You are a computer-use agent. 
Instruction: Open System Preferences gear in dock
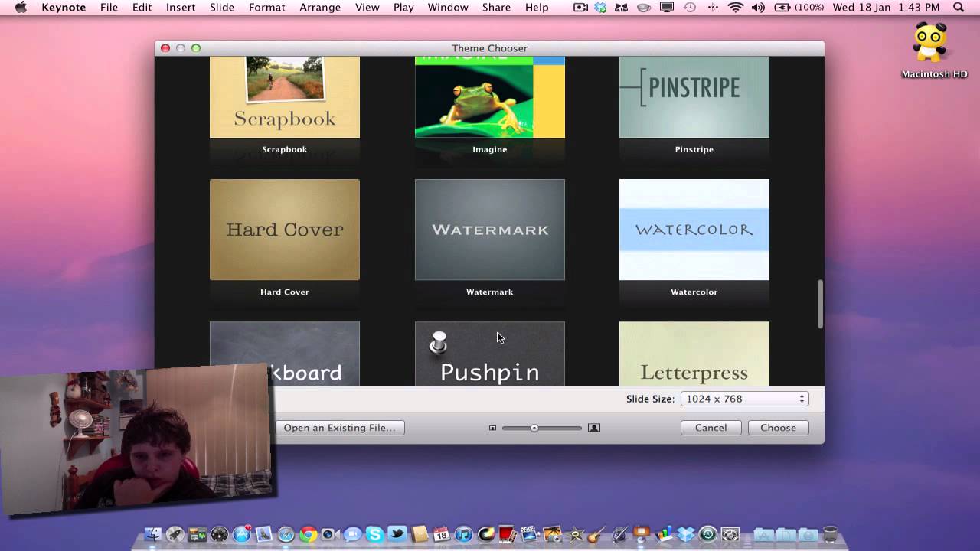point(730,534)
